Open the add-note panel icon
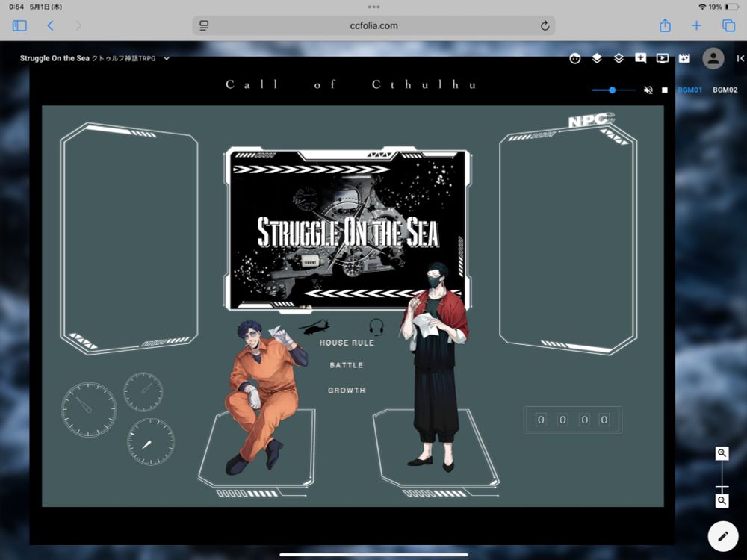The width and height of the screenshot is (747, 560). [x=641, y=58]
